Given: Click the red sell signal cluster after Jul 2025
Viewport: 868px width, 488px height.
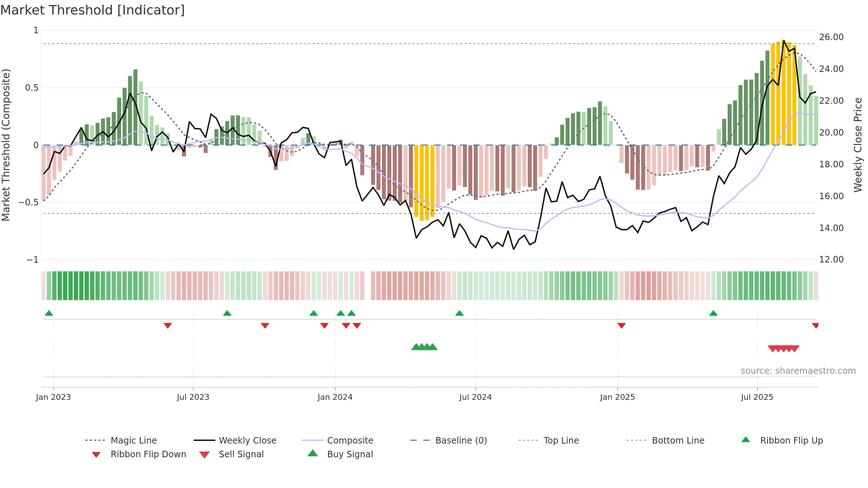Looking at the screenshot, I should 784,348.
